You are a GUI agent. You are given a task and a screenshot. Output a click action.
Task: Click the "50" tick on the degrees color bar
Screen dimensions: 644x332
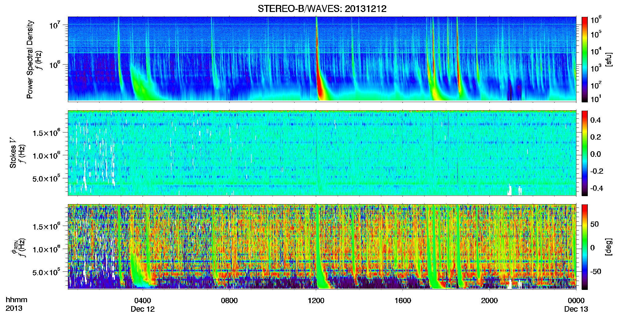coord(595,224)
